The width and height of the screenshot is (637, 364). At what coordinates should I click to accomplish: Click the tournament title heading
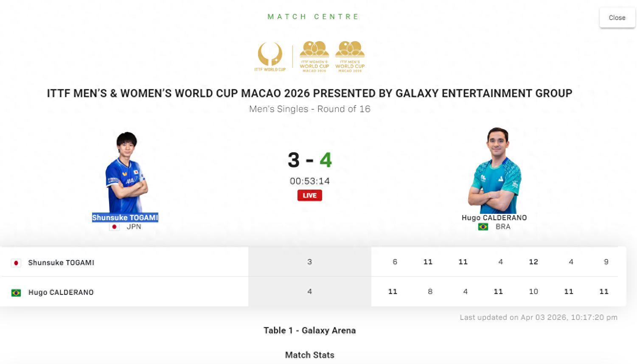point(309,93)
